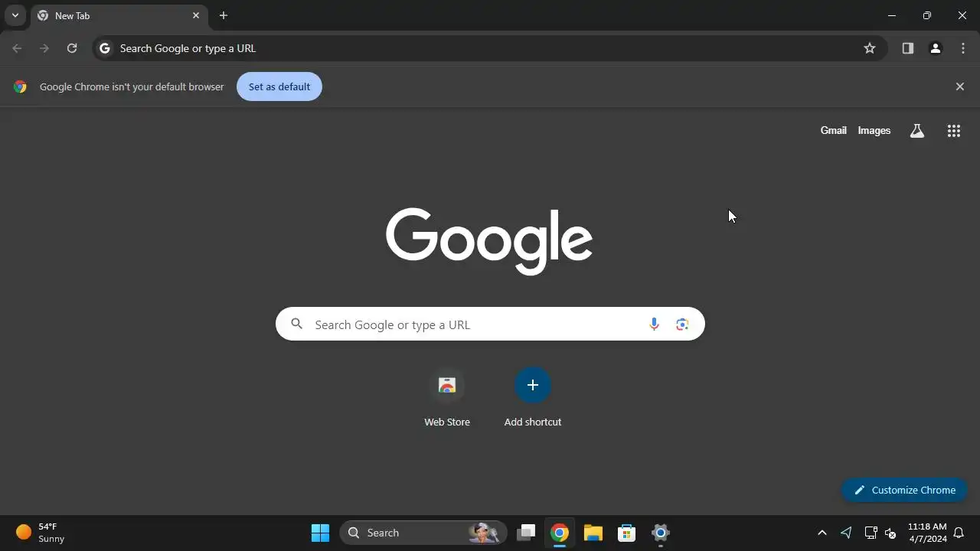The width and height of the screenshot is (980, 551).
Task: Focus the address bar URL field
Action: point(488,48)
